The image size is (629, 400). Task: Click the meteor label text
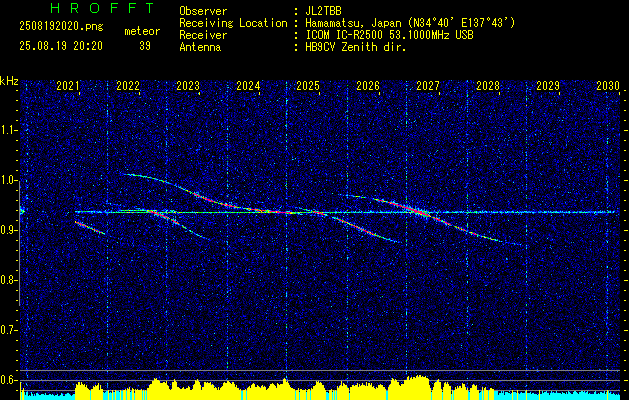click(x=142, y=31)
